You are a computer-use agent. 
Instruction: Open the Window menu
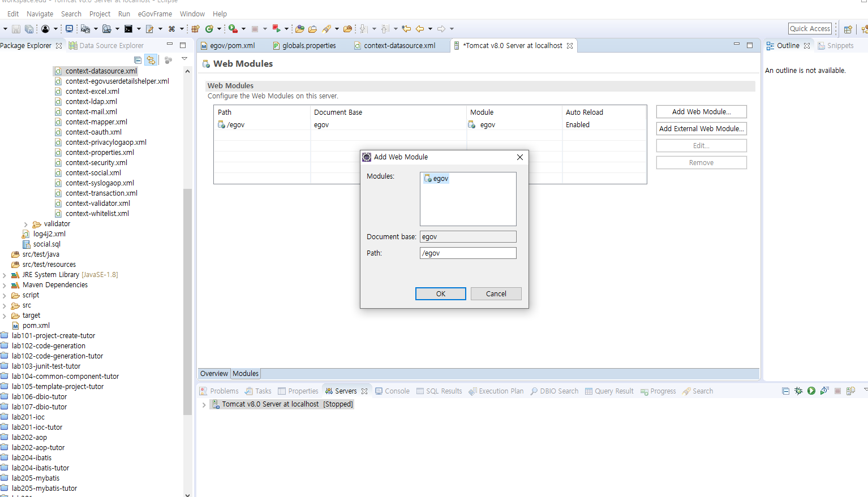tap(192, 14)
